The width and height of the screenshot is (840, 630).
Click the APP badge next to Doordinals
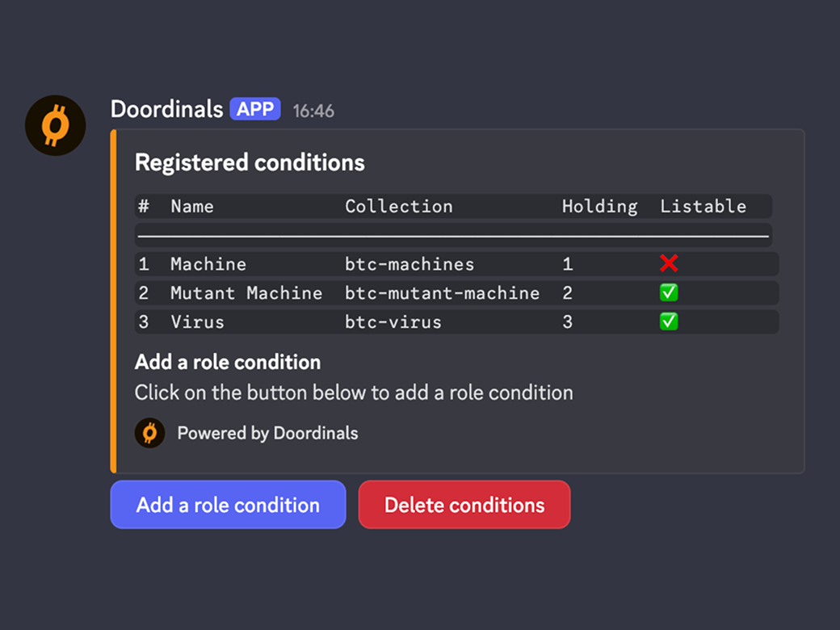pos(255,109)
